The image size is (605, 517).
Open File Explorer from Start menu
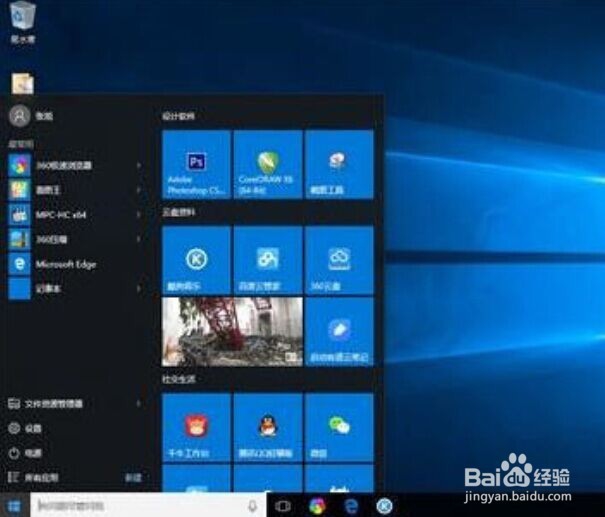click(46, 404)
